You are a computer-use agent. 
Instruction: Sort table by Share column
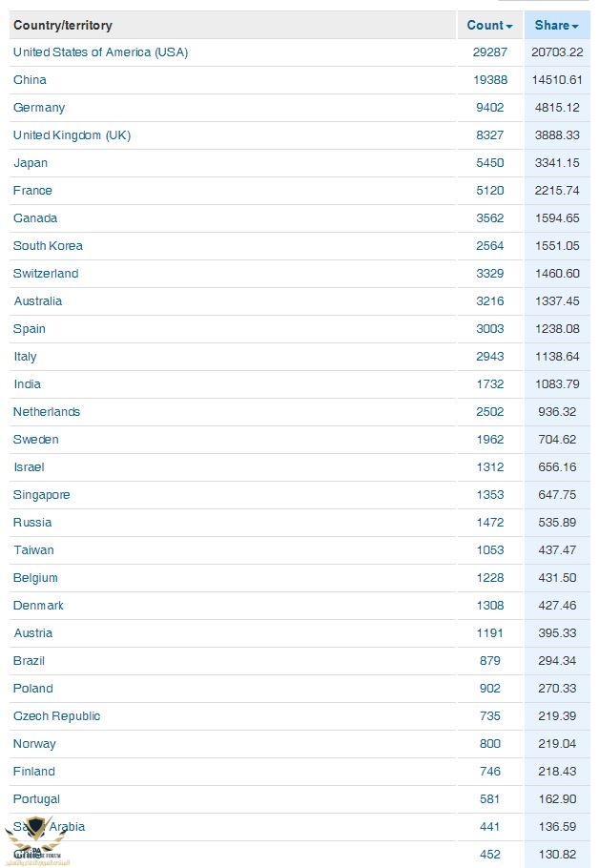(x=556, y=25)
